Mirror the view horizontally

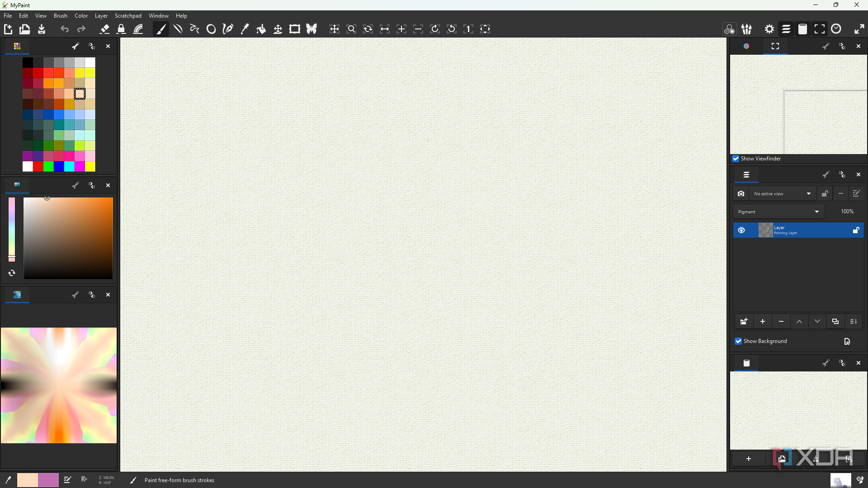point(385,29)
